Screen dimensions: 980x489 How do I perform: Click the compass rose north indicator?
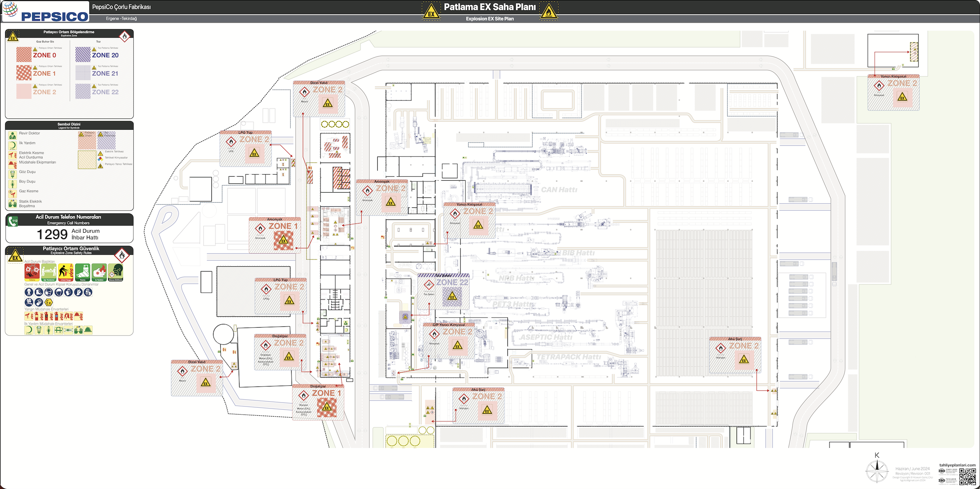coord(877,470)
